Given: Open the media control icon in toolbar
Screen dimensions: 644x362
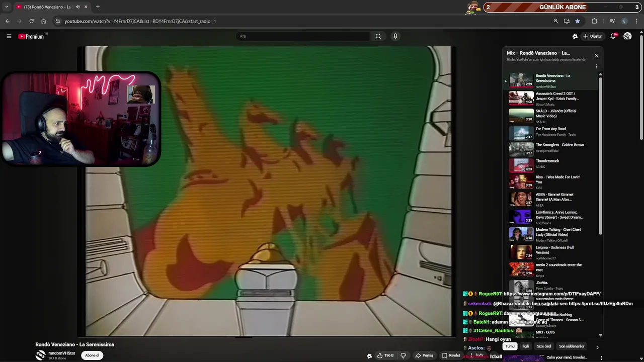Looking at the screenshot, I should click(x=612, y=21).
